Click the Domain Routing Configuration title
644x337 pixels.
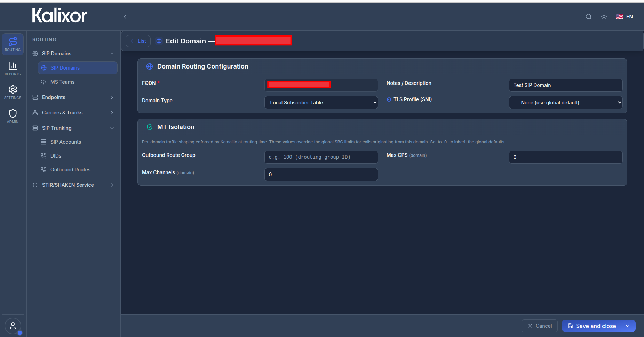pyautogui.click(x=203, y=66)
